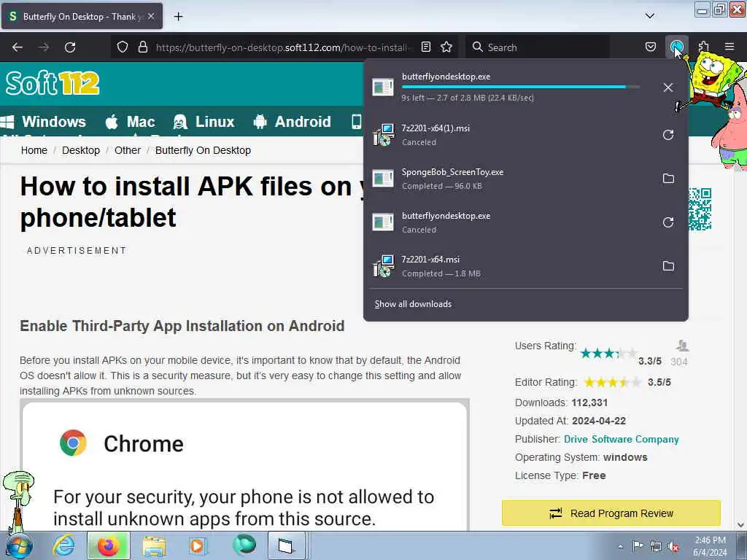Viewport: 747px width, 560px height.
Task: Click the Read Program Review button
Action: (x=611, y=513)
